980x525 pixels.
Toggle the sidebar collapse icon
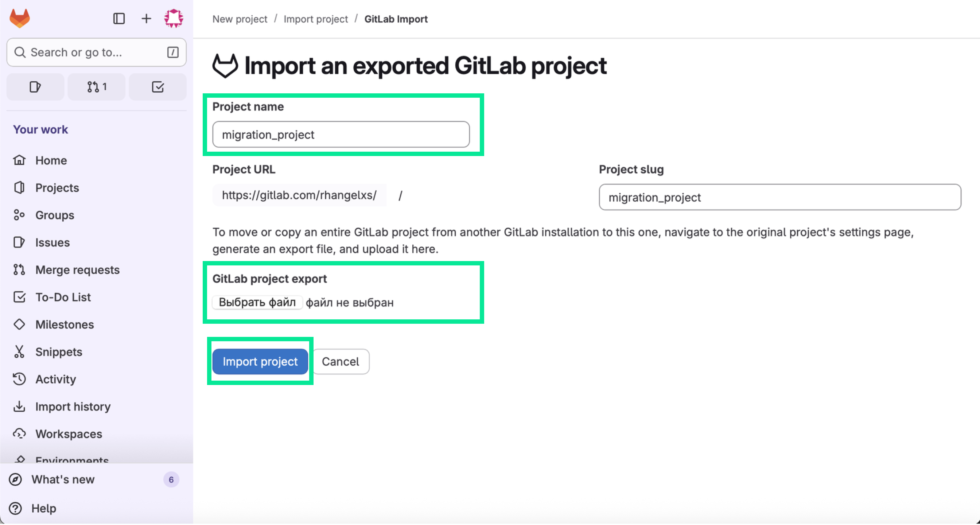[x=119, y=18]
